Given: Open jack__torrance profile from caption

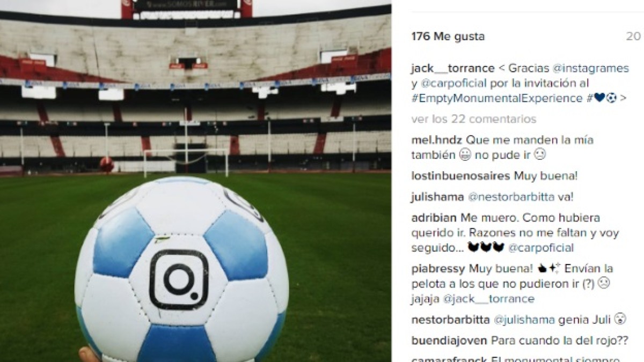Looking at the screenshot, I should [452, 68].
